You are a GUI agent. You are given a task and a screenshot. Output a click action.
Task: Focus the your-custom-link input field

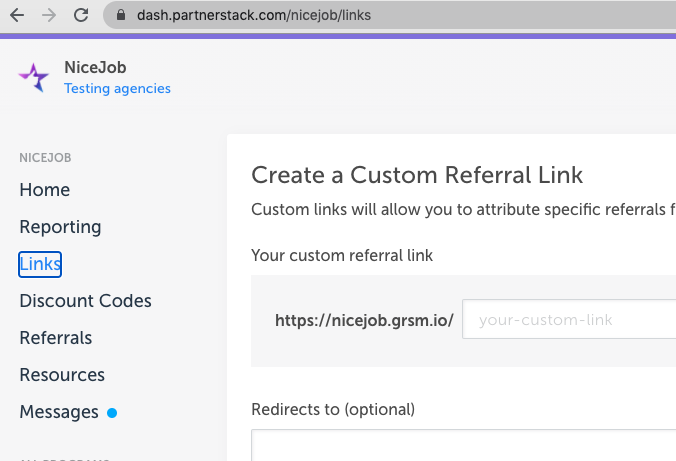pyautogui.click(x=569, y=319)
